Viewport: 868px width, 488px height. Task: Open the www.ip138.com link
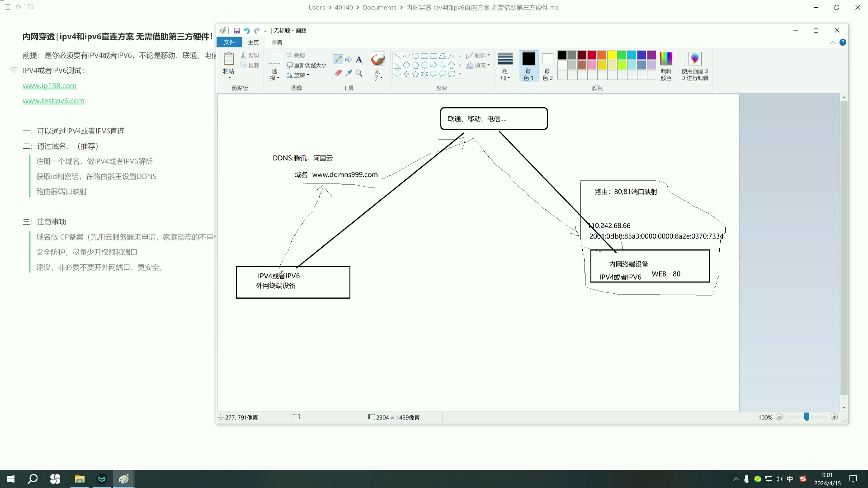click(50, 86)
